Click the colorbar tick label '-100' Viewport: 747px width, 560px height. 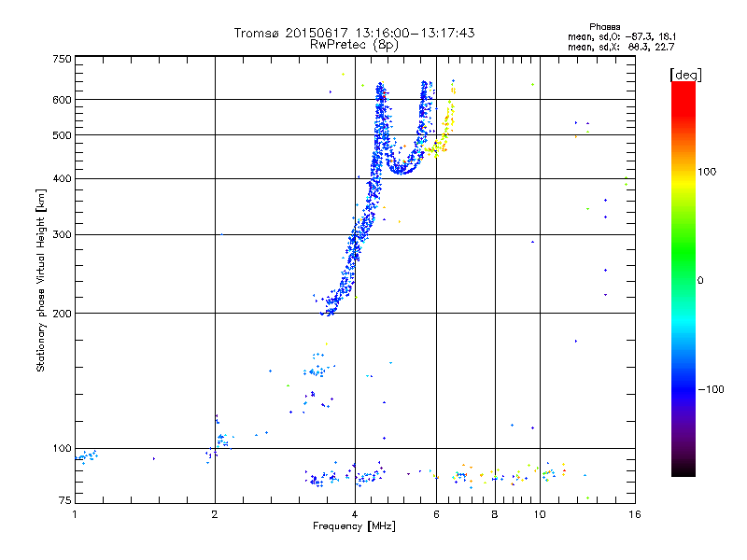[x=711, y=389]
